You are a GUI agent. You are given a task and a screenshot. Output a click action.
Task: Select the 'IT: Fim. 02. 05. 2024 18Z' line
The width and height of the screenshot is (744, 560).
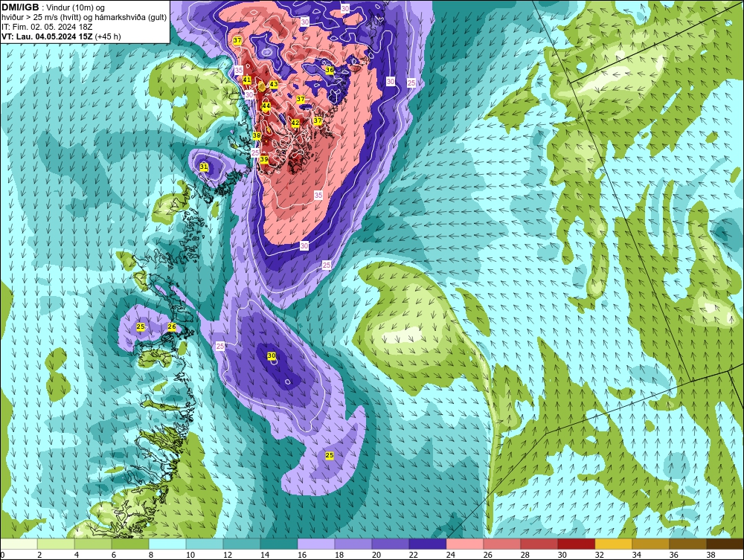coord(47,27)
